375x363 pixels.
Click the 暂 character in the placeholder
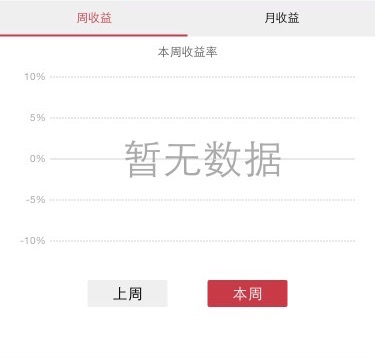[x=142, y=159]
